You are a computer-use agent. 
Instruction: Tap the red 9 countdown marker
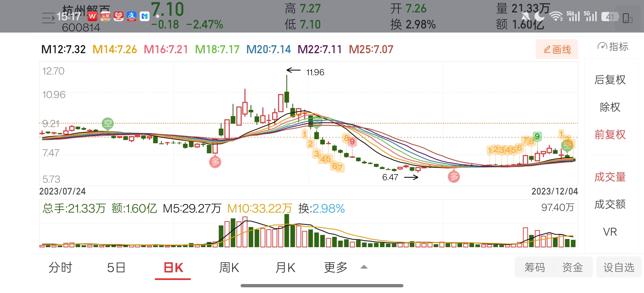[352, 142]
